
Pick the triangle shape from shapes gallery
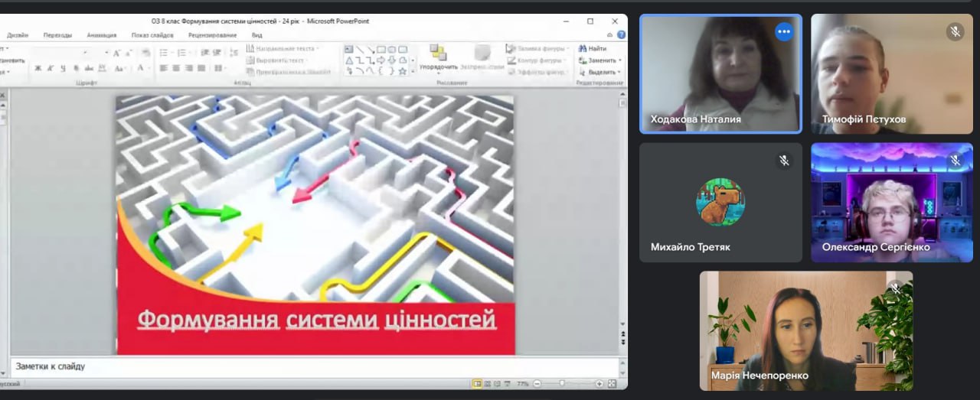click(349, 60)
